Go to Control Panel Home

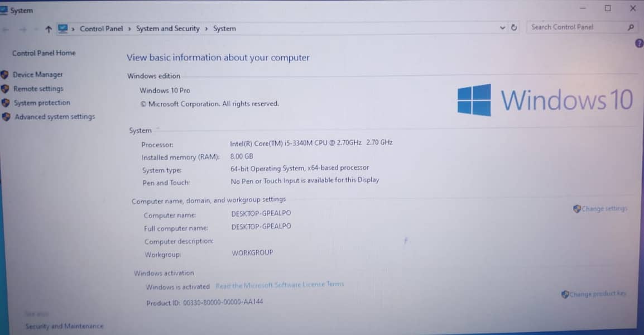click(44, 53)
